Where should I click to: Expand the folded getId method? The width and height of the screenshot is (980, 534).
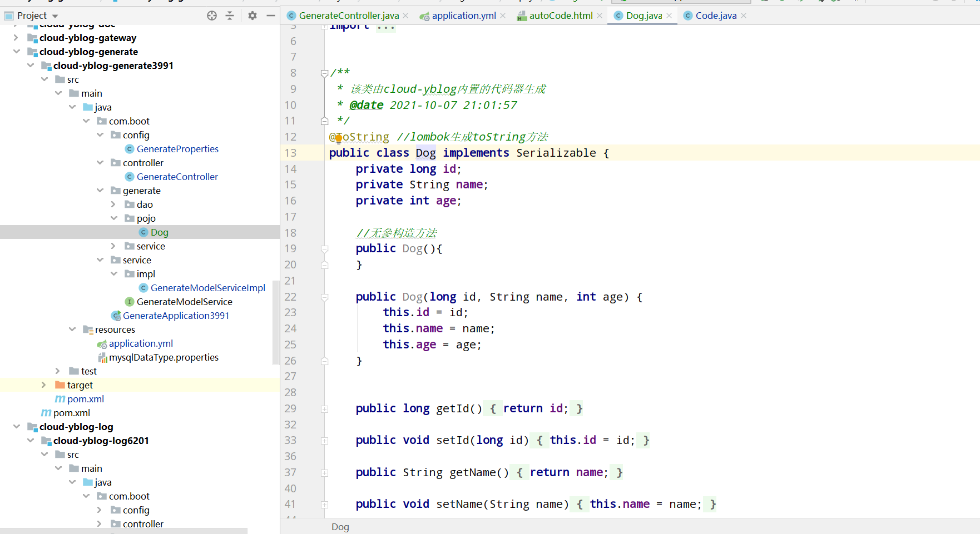coord(324,409)
